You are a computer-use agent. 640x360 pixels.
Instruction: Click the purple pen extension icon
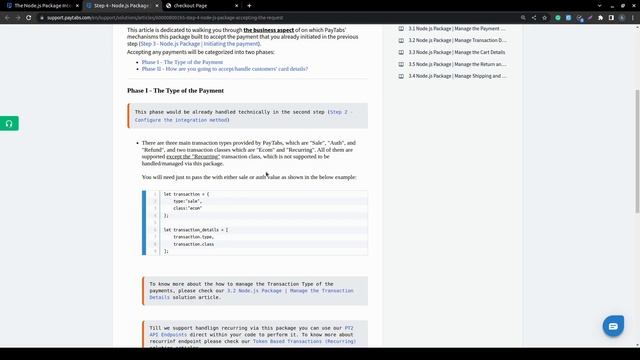pos(590,18)
